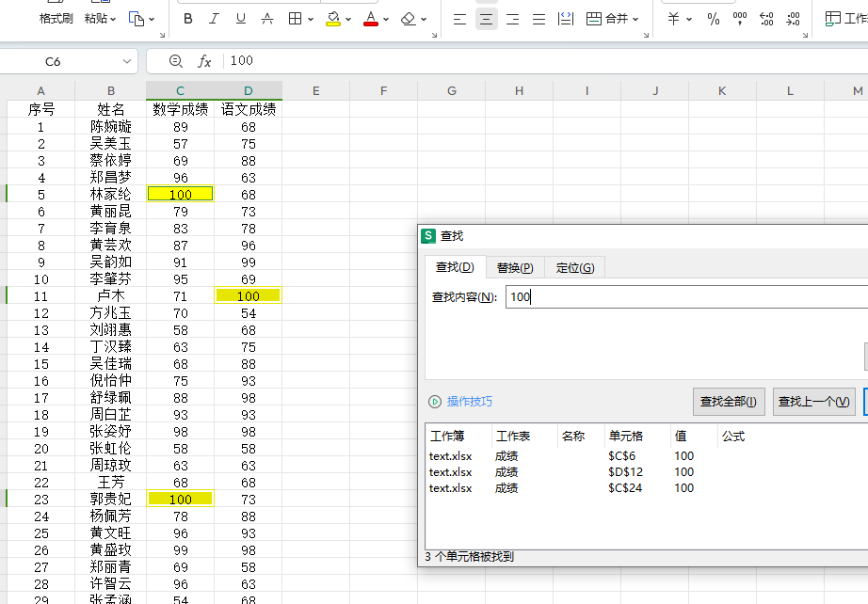Switch to the 替换(P) tab
Screen dimensions: 868x604
point(515,268)
